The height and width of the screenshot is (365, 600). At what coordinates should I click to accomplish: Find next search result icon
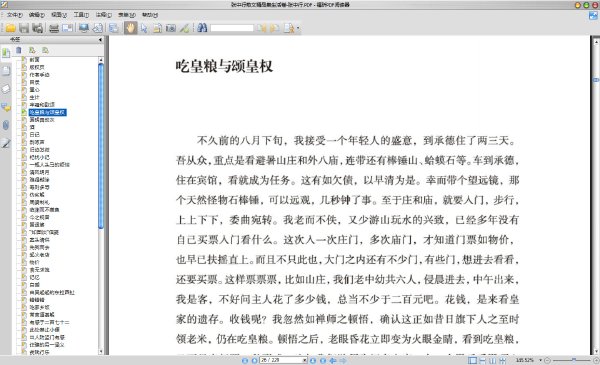(x=274, y=28)
